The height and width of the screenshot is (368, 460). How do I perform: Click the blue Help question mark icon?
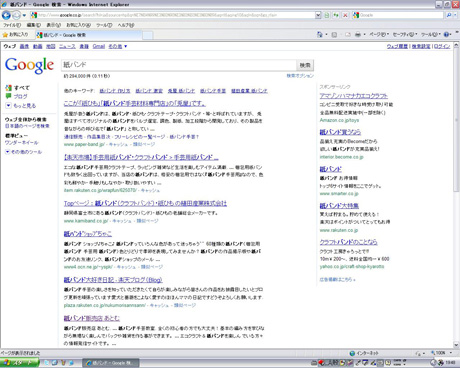(447, 34)
